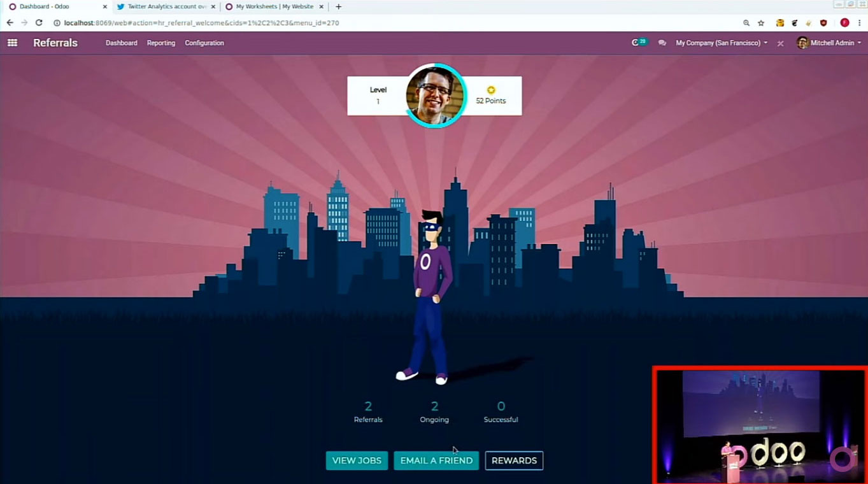Screen dimensions: 868x484
Task: Open the browser three-dot menu
Action: tap(859, 22)
